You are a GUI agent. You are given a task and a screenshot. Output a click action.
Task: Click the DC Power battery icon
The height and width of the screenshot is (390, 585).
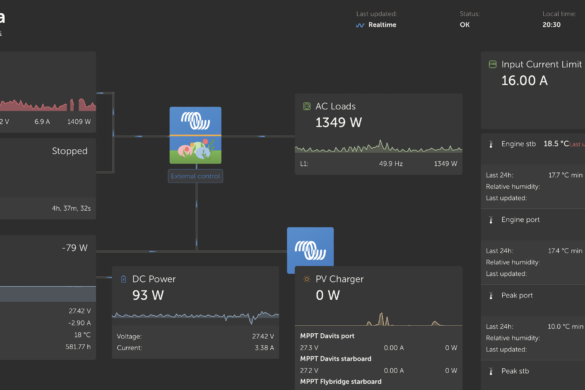pos(123,279)
